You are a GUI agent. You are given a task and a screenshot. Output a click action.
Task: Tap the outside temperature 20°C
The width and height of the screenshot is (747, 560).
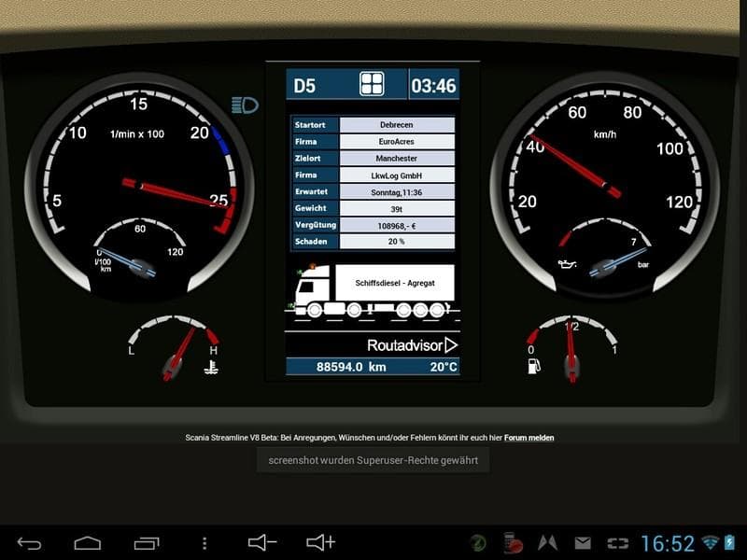pos(444,367)
